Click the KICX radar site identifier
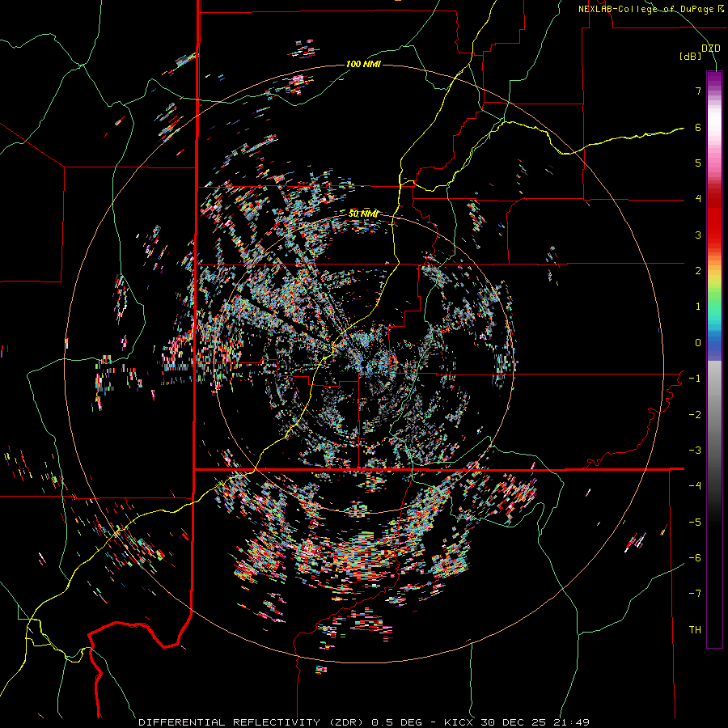Screen dimensions: 728x728 459,722
